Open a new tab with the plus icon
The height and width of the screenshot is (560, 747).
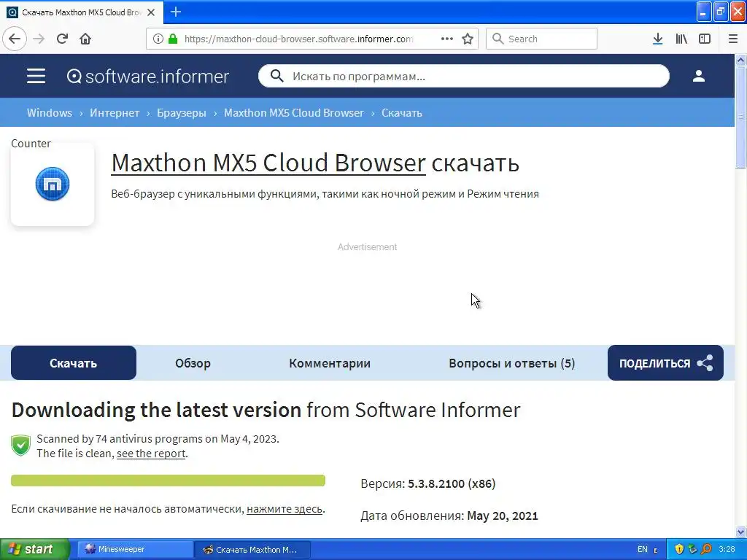point(176,12)
